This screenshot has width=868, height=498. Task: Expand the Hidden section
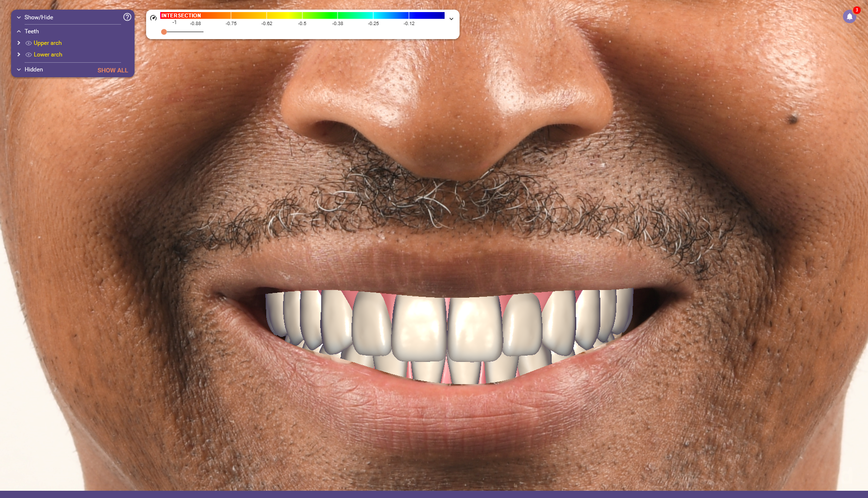click(19, 69)
